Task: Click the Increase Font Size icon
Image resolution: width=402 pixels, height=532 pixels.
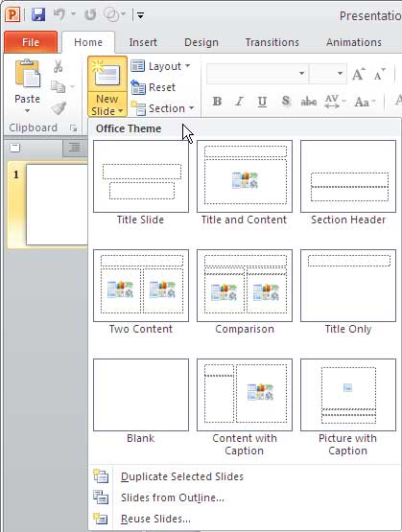Action: pos(359,74)
